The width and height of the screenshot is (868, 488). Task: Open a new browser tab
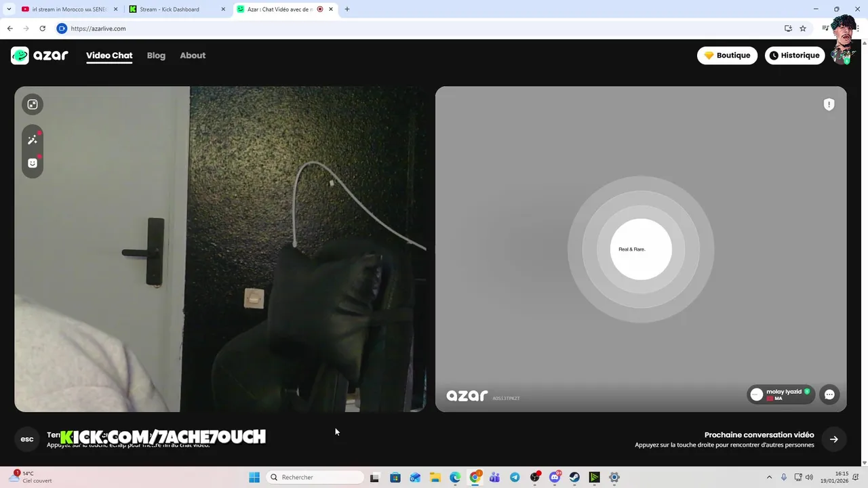tap(347, 9)
